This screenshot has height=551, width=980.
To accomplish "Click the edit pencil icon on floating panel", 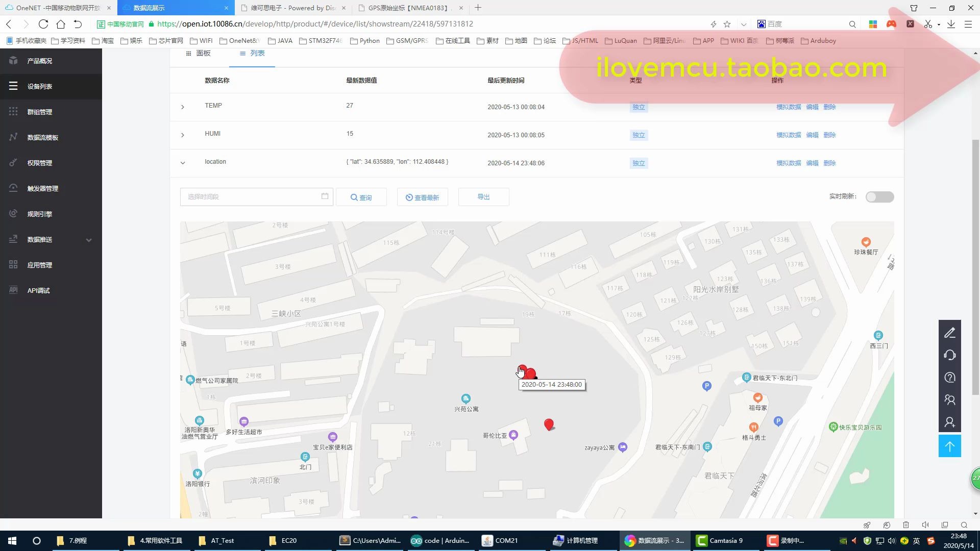I will (x=949, y=333).
